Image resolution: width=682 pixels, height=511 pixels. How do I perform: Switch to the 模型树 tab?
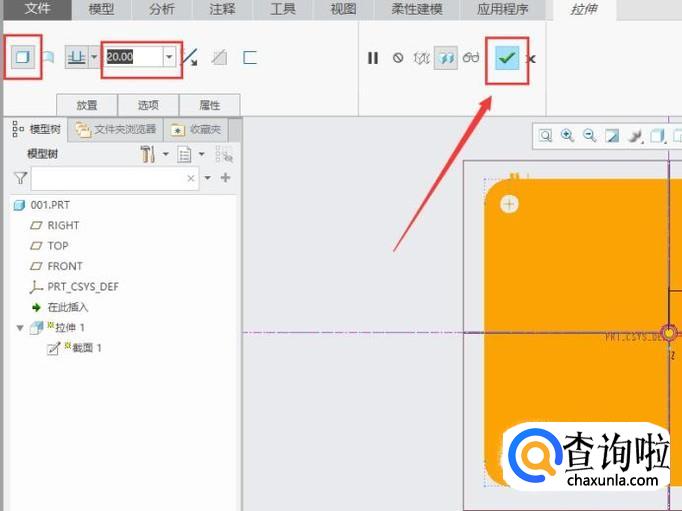[x=37, y=129]
